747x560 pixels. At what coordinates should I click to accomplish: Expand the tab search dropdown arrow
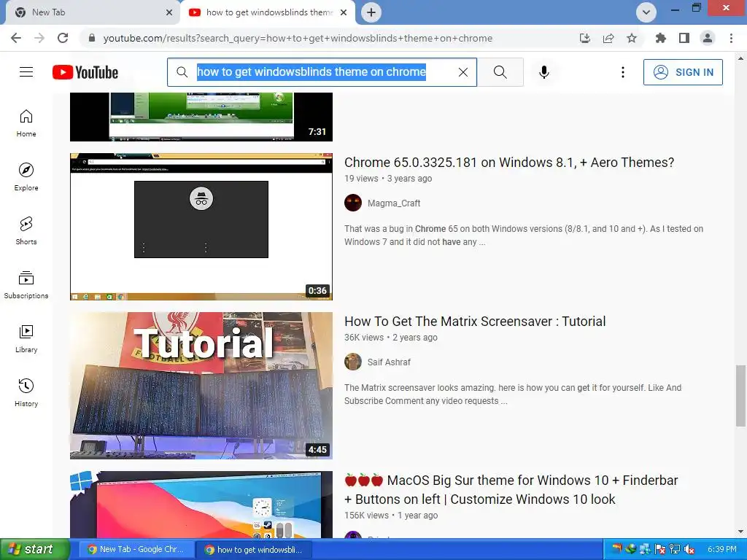pyautogui.click(x=646, y=12)
